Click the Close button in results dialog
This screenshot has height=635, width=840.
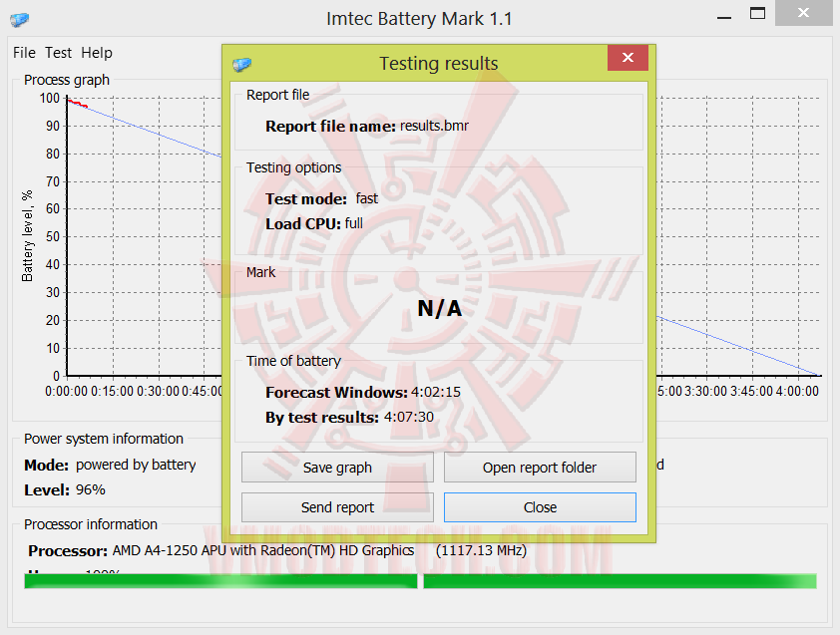coord(540,507)
